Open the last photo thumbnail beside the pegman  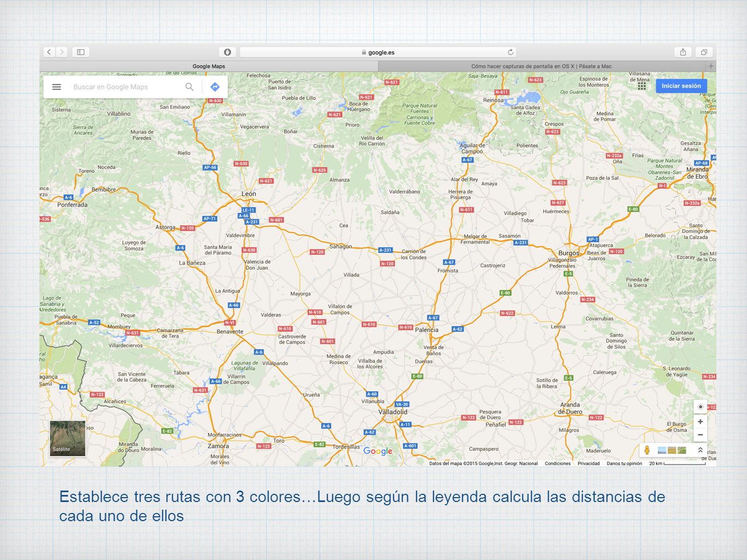682,450
